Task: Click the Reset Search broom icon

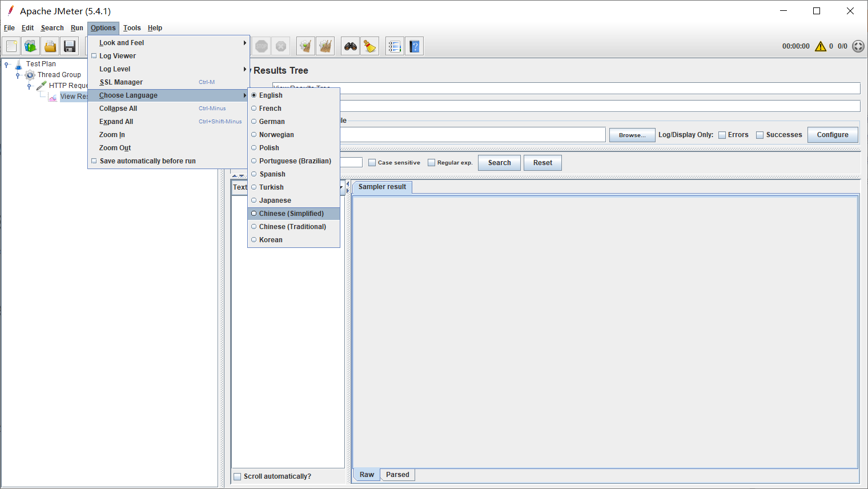Action: 370,46
